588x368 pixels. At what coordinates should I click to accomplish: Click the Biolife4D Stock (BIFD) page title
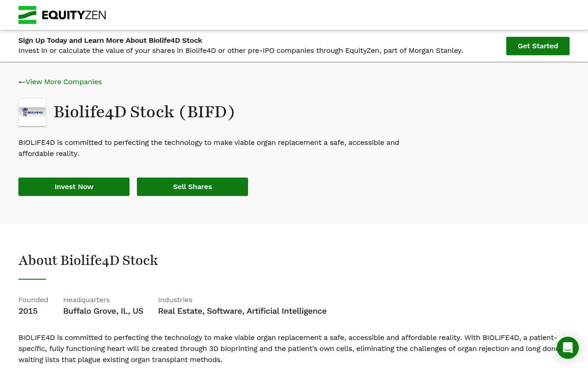144,112
